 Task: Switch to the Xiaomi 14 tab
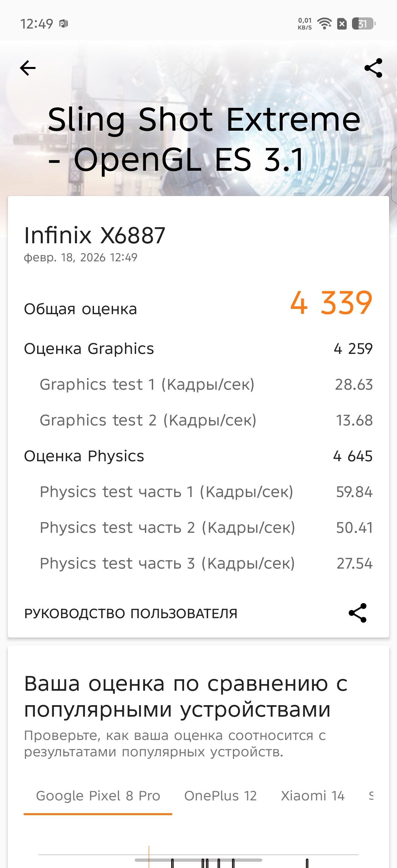[x=313, y=795]
